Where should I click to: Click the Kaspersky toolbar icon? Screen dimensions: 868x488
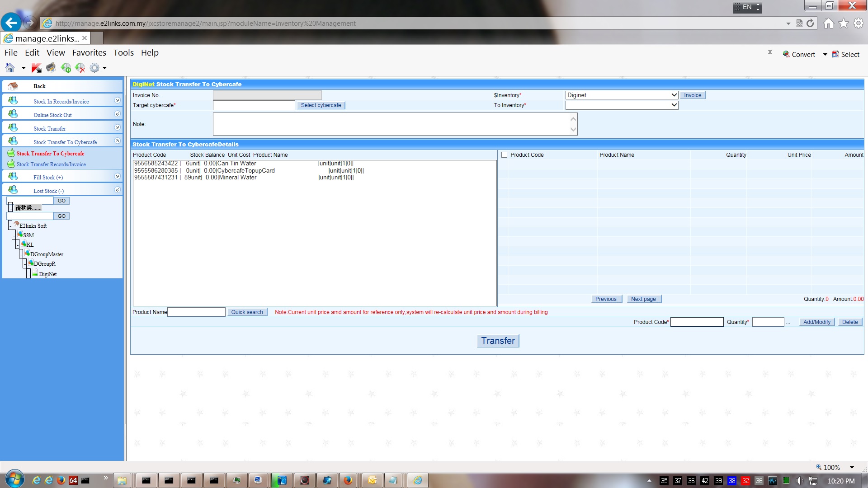pos(37,68)
